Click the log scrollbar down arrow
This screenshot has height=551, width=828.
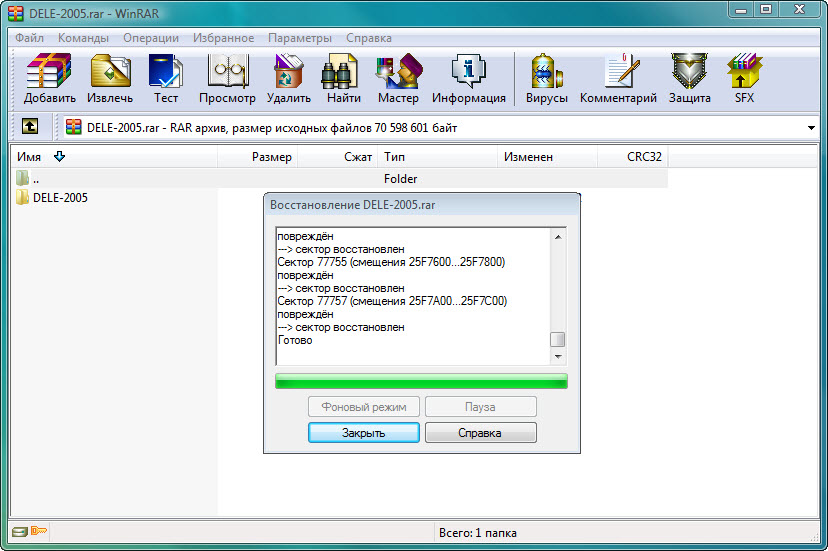(x=558, y=357)
